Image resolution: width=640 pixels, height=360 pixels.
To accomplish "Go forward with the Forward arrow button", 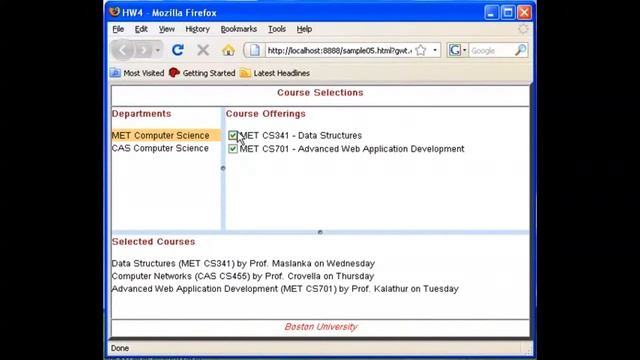I will tap(143, 50).
